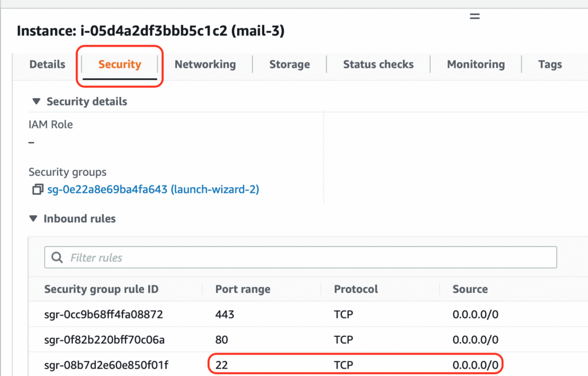Click the Protocol column header
The image size is (588, 376).
[356, 289]
